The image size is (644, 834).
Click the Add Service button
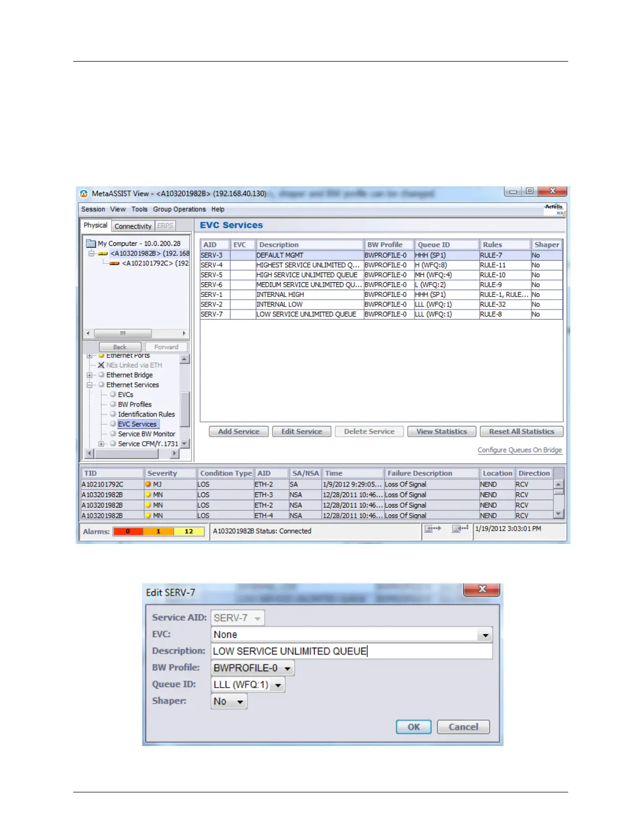pos(239,432)
